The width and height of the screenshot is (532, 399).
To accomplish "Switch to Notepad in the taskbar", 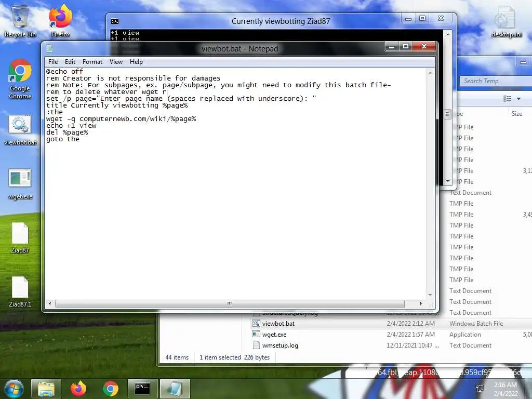I will [175, 389].
